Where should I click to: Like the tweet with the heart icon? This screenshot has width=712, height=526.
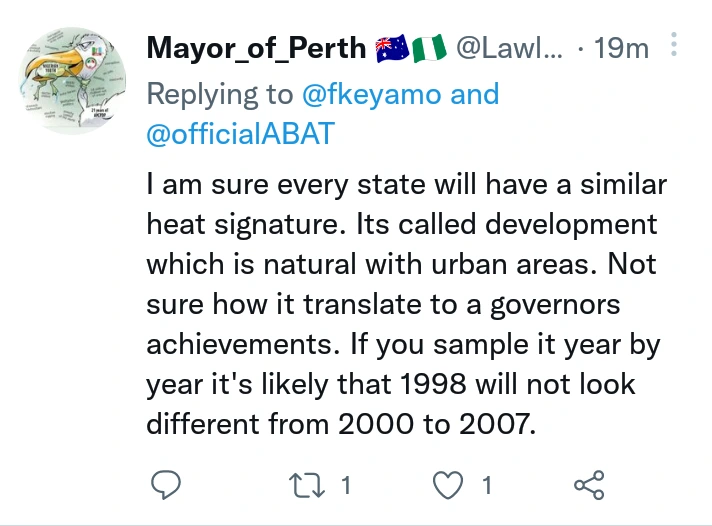(449, 486)
